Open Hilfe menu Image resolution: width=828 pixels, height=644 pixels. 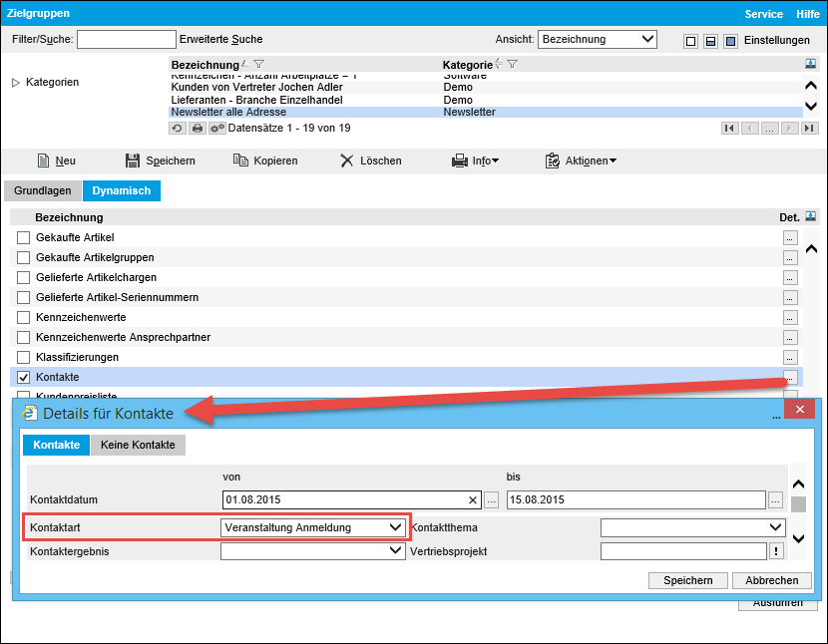coord(808,14)
